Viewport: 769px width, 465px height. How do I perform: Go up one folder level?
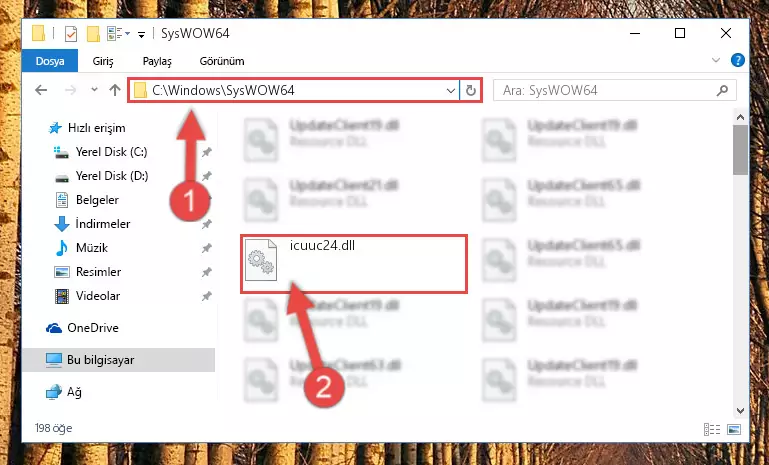coord(115,90)
